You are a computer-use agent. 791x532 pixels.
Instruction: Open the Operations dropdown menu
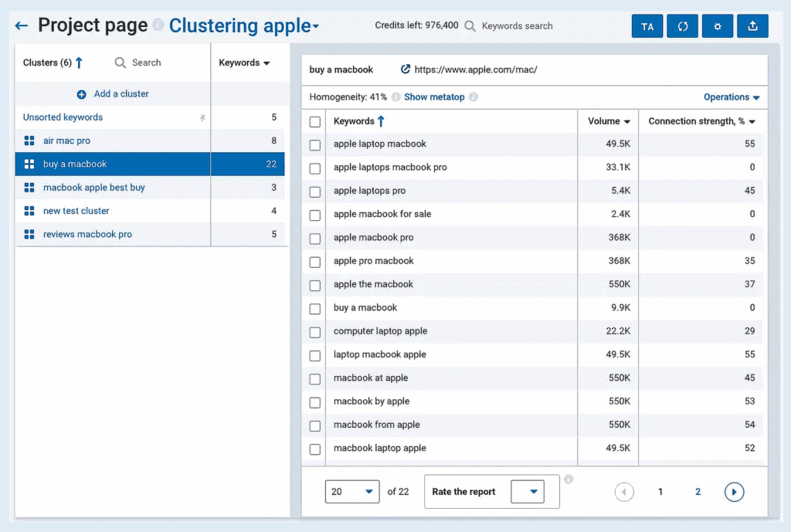[x=731, y=97]
